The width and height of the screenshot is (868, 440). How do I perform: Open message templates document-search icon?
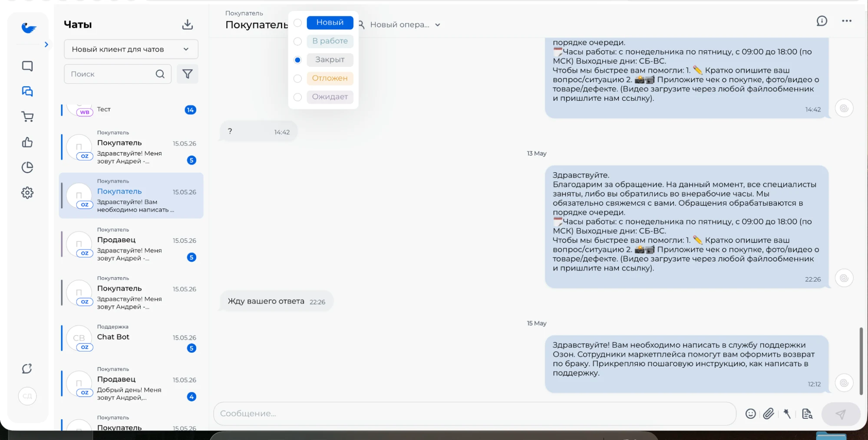(807, 414)
